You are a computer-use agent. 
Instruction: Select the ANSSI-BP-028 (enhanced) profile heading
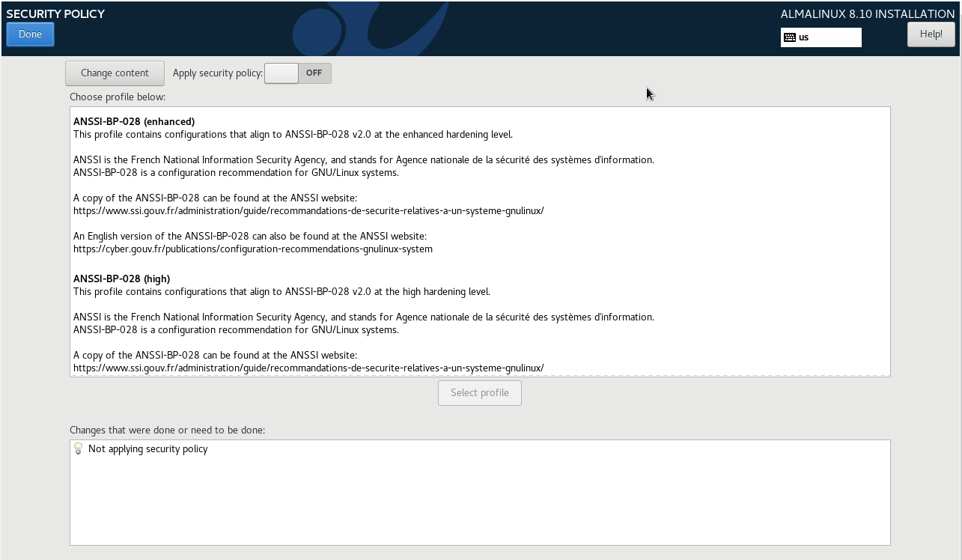134,121
